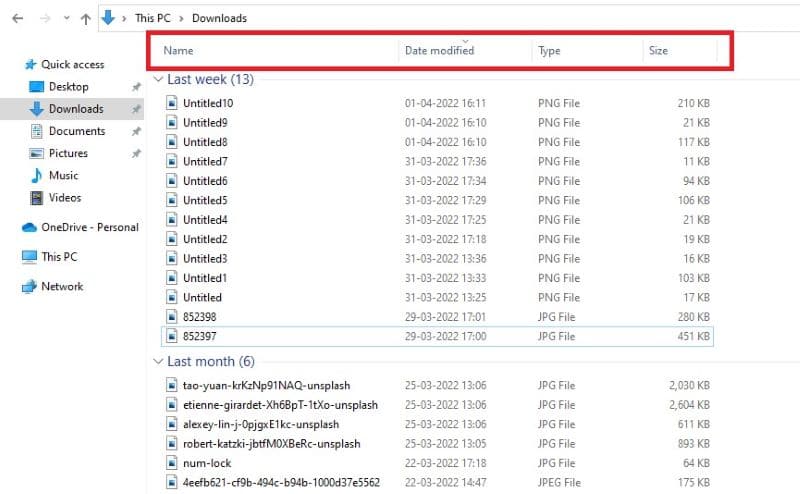The height and width of the screenshot is (494, 800).
Task: Select the num-lock file icon
Action: [x=172, y=463]
